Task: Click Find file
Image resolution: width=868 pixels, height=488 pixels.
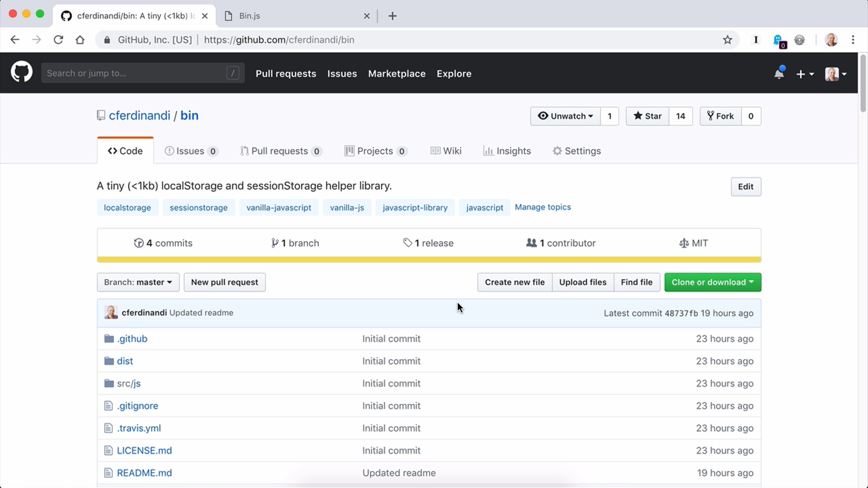Action: (x=637, y=282)
